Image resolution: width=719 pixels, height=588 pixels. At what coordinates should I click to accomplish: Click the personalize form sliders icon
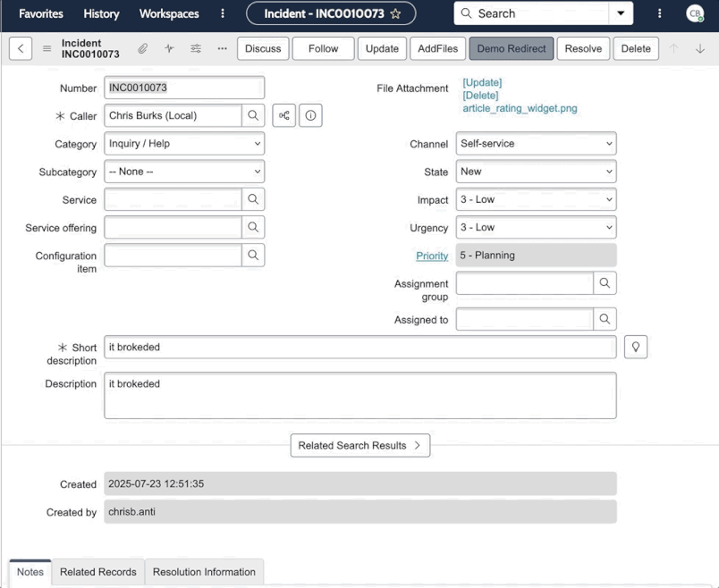(x=196, y=49)
